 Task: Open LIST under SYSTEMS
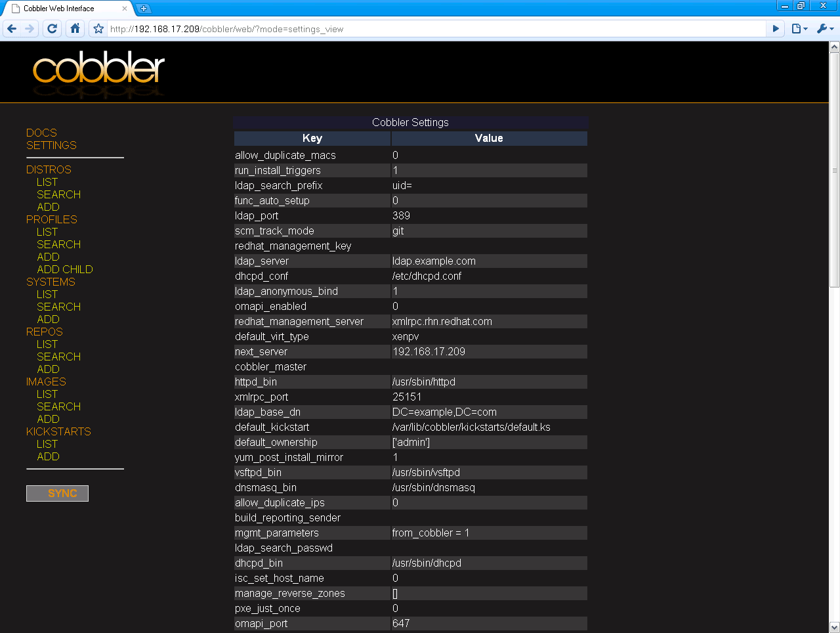47,294
